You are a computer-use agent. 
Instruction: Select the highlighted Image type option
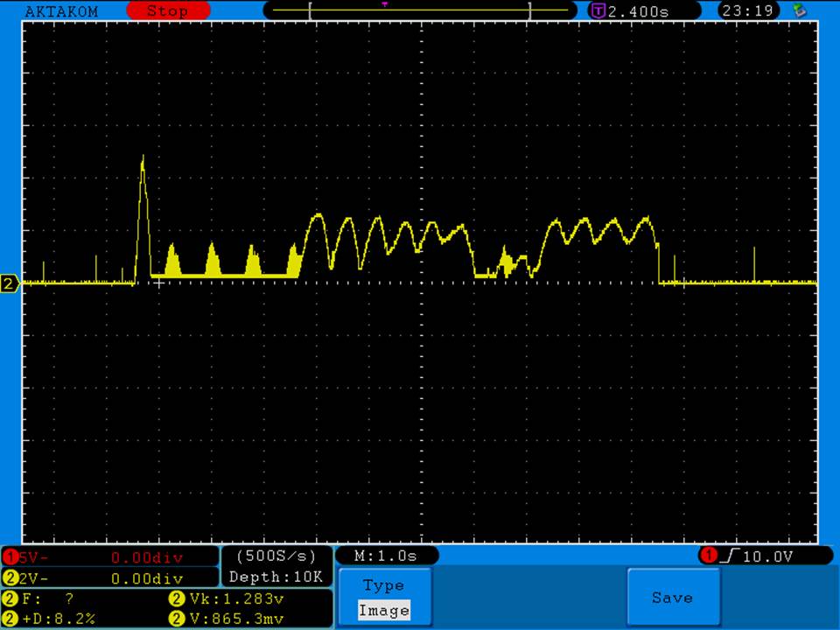(383, 611)
